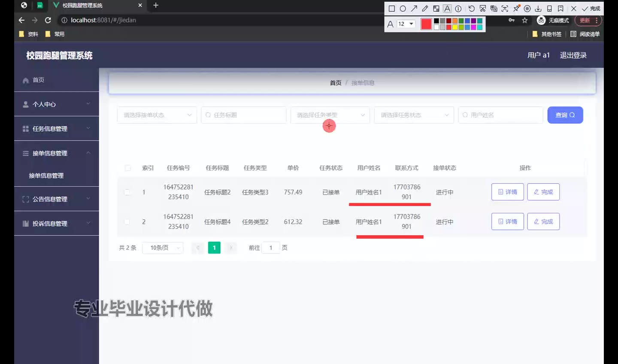Screen dimensions: 618x364
Task: Save the screenshot with download icon
Action: (x=538, y=9)
